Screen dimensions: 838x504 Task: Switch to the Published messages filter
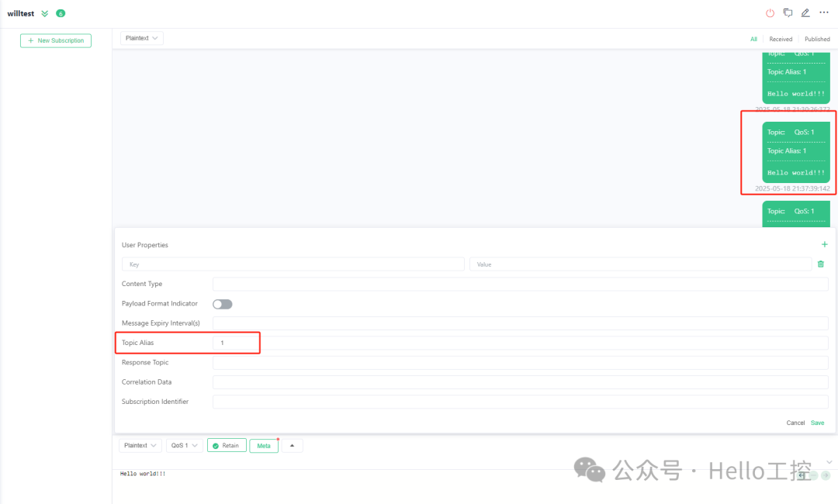pyautogui.click(x=817, y=39)
